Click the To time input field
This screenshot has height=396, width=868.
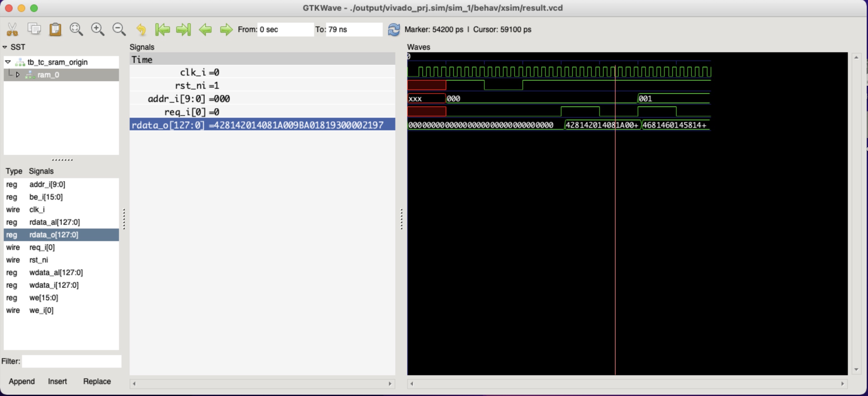coord(354,29)
